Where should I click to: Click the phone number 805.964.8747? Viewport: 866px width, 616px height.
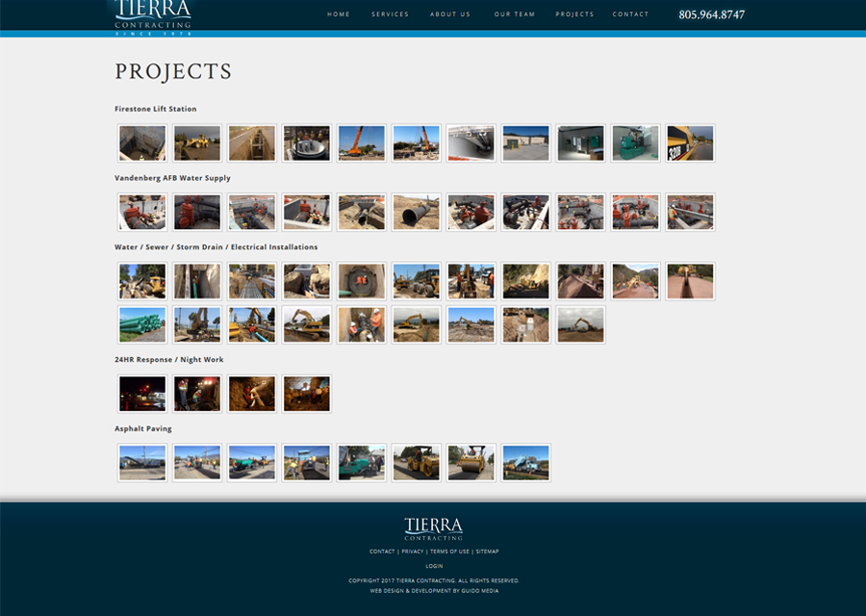[x=712, y=14]
